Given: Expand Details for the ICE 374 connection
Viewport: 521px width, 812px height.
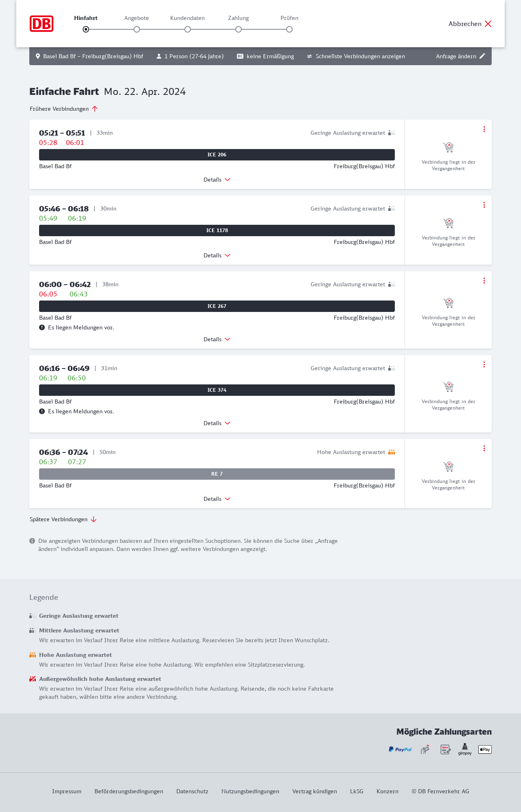Looking at the screenshot, I should pos(217,423).
